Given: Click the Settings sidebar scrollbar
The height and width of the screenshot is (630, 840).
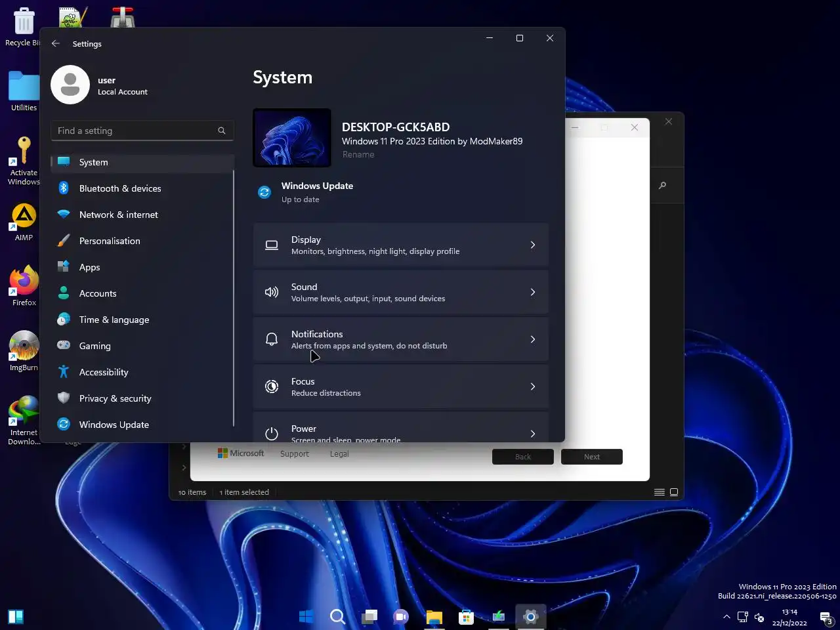Looking at the screenshot, I should coord(234,299).
